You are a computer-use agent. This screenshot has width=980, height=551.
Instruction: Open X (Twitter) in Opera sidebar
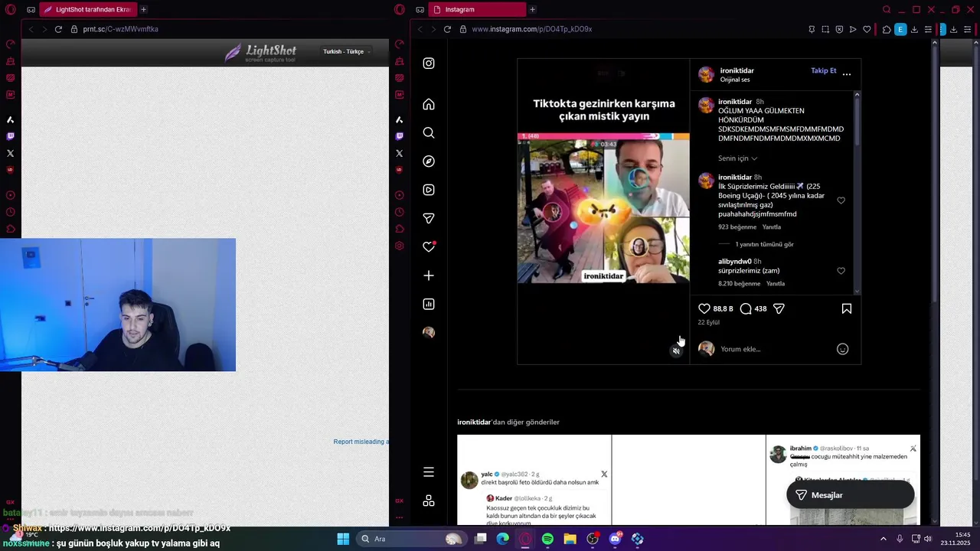tap(399, 153)
